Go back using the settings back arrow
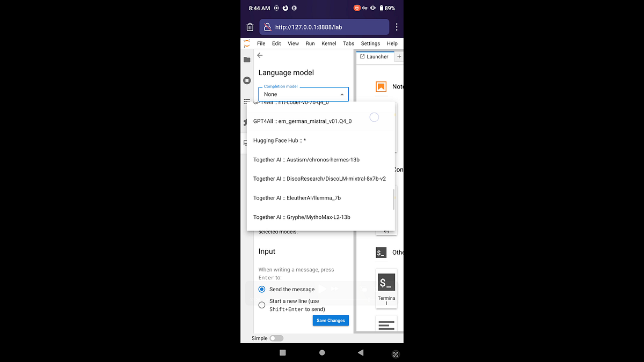The image size is (644, 362). coord(260,55)
